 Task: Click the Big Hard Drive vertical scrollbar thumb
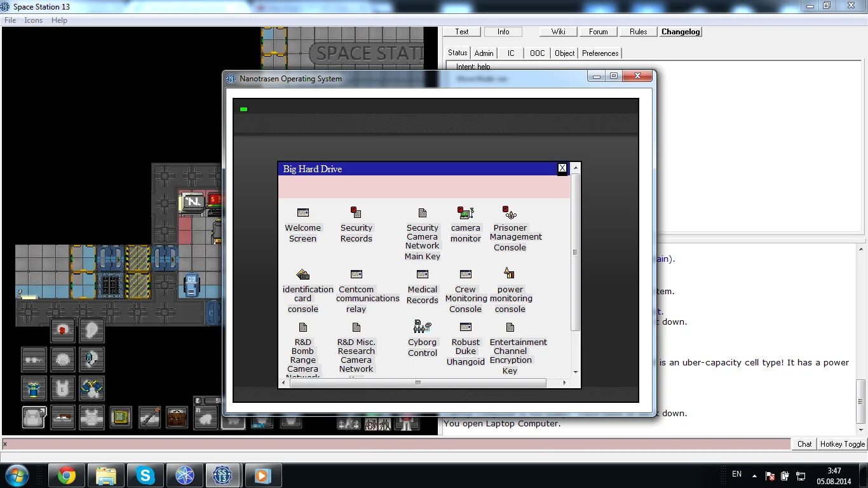(576, 252)
